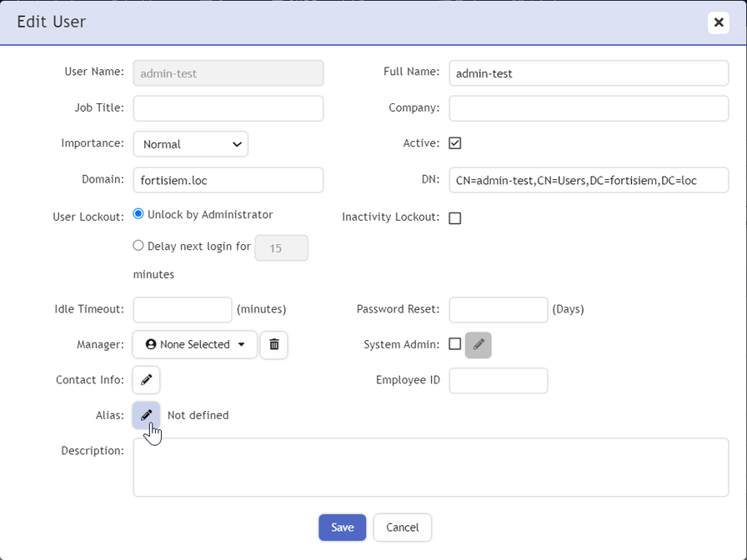Viewport: 747px width, 560px height.
Task: Toggle the Active checkbox
Action: pos(455,143)
